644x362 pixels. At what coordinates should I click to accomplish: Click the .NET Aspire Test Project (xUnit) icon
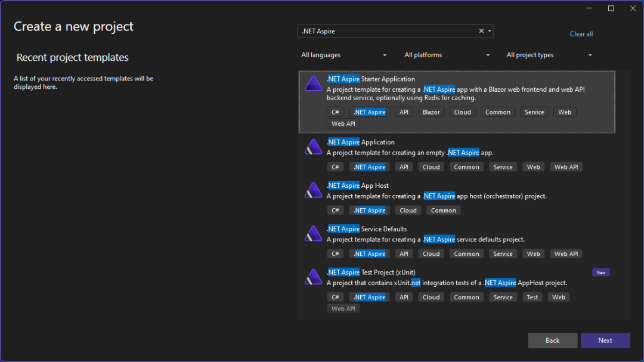tap(314, 277)
